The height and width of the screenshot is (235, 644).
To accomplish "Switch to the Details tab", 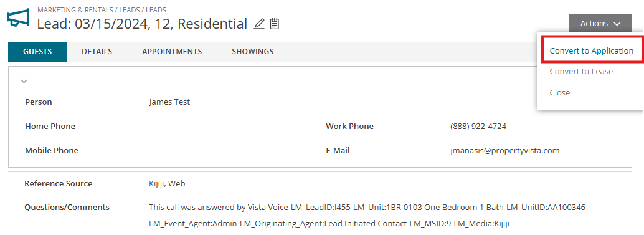I will tap(97, 52).
